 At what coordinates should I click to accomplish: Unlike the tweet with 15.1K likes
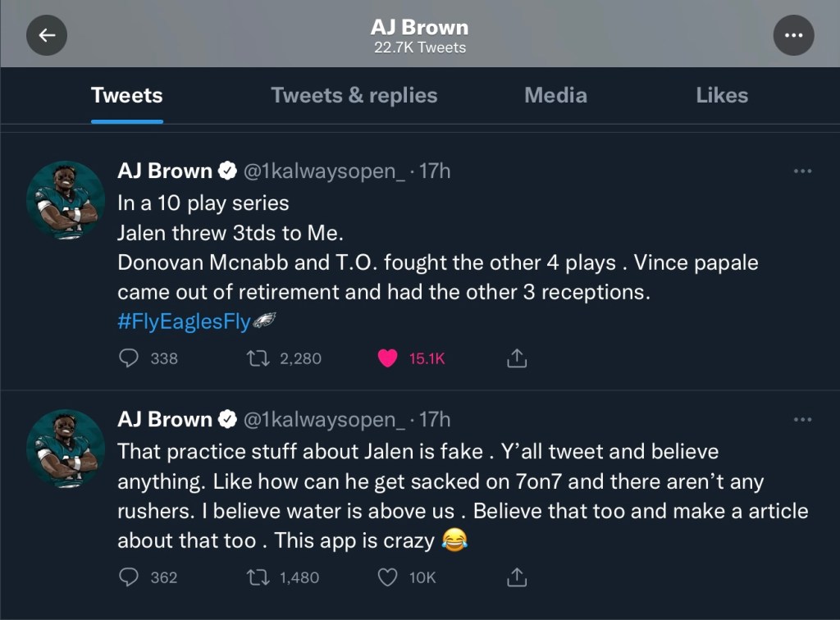click(x=388, y=358)
